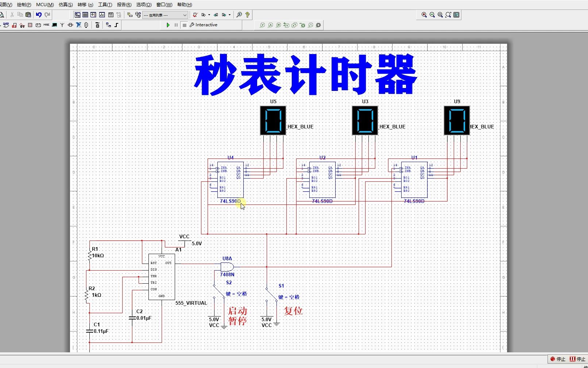Zoom in using the magnifier plus icon
This screenshot has width=588, height=368.
click(x=424, y=15)
